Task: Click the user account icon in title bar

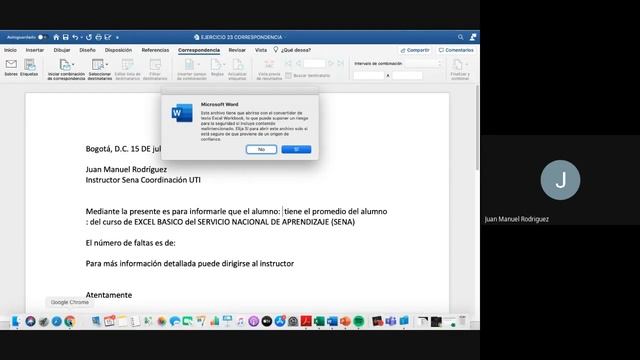Action: pyautogui.click(x=473, y=37)
